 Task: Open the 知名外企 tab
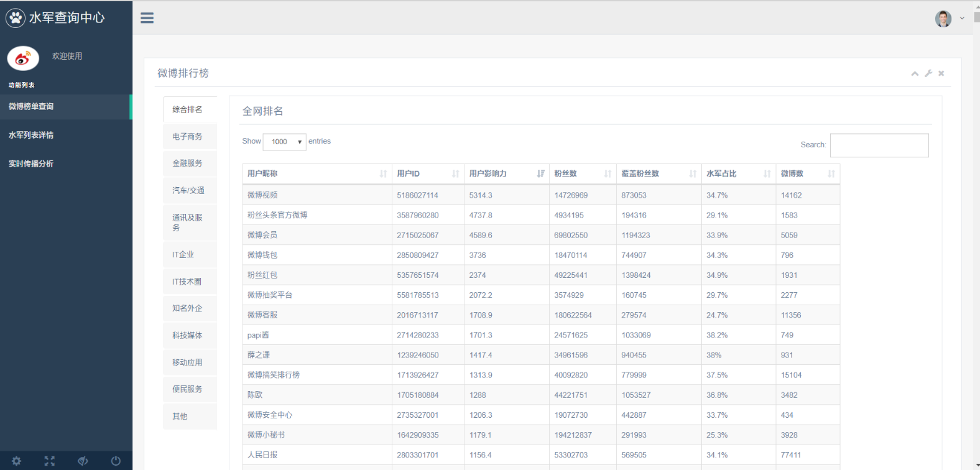[190, 308]
